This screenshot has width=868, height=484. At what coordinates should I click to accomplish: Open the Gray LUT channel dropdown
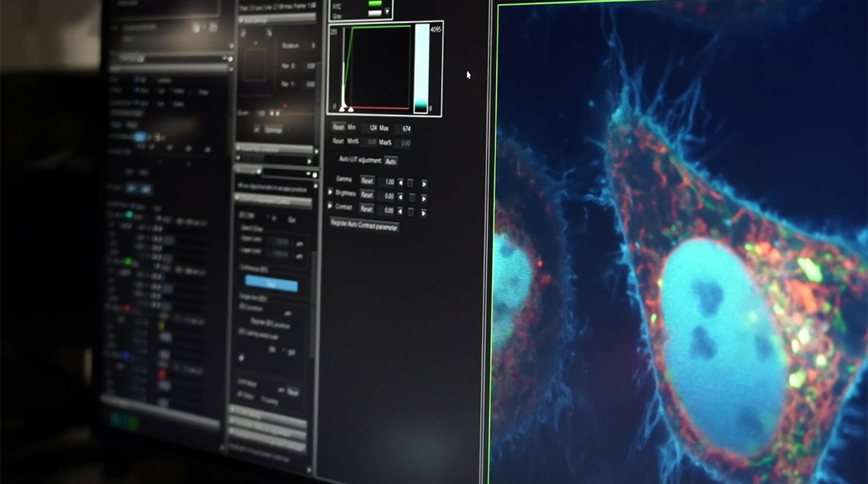387,12
